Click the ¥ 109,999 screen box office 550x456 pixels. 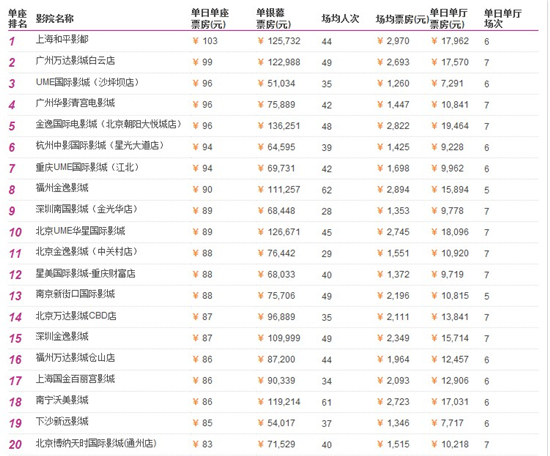tap(279, 338)
